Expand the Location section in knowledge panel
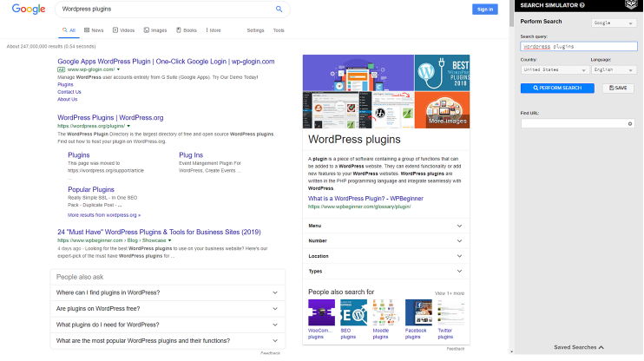The image size is (644, 361). [x=386, y=256]
